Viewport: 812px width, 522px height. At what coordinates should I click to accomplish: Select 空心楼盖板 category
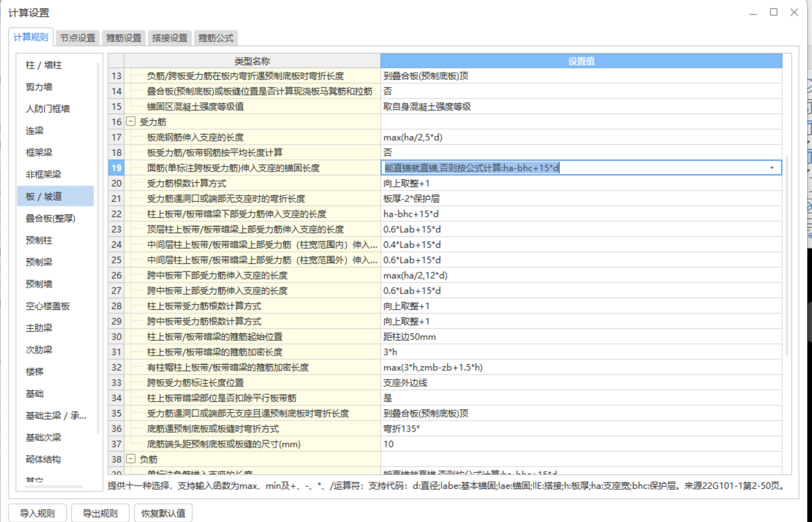point(56,306)
